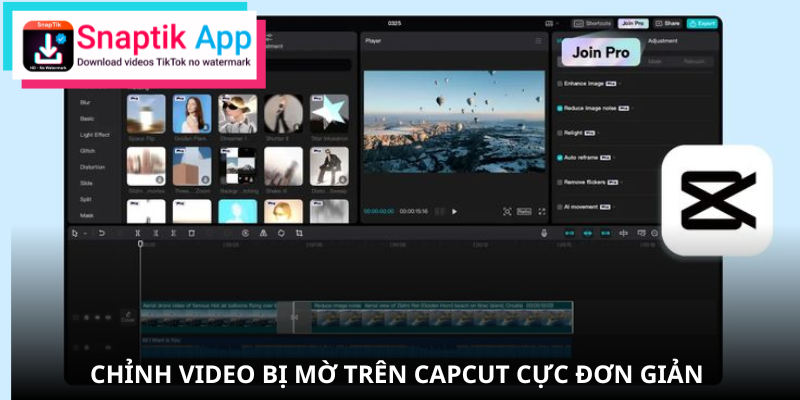Expand the Enhance image options arrow
This screenshot has height=400, width=800.
coord(620,83)
